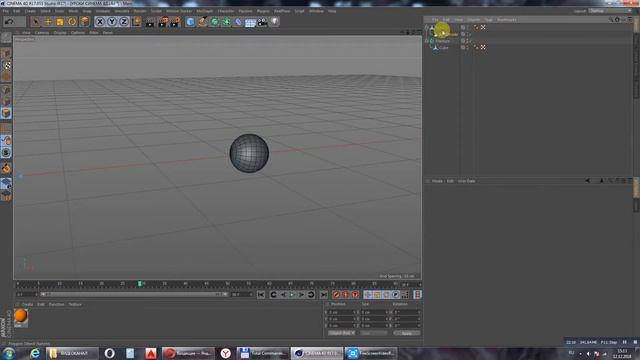This screenshot has height=360, width=640.
Task: Toggle Autokeying red button
Action: [346, 295]
